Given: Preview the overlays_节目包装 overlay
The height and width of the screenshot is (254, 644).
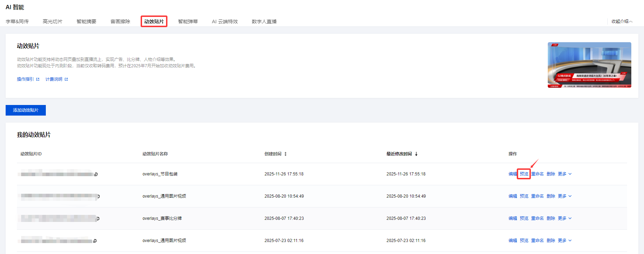Looking at the screenshot, I should (524, 174).
